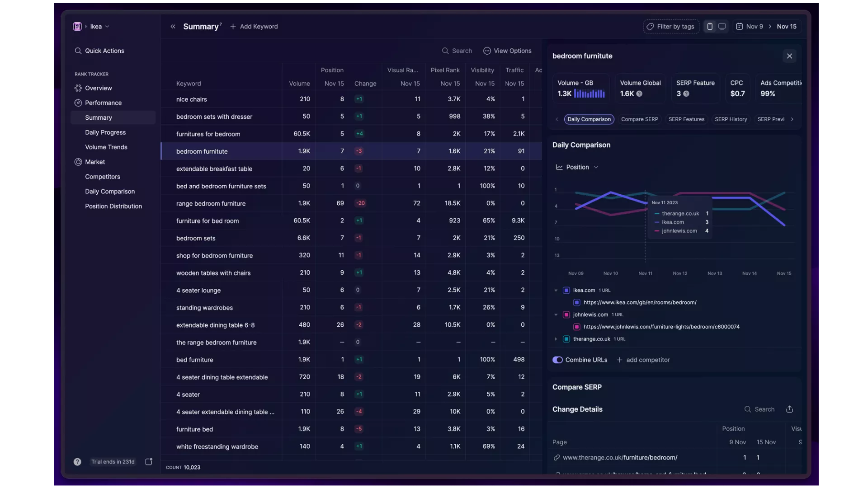Open Daily Progress in sidebar

pos(105,132)
